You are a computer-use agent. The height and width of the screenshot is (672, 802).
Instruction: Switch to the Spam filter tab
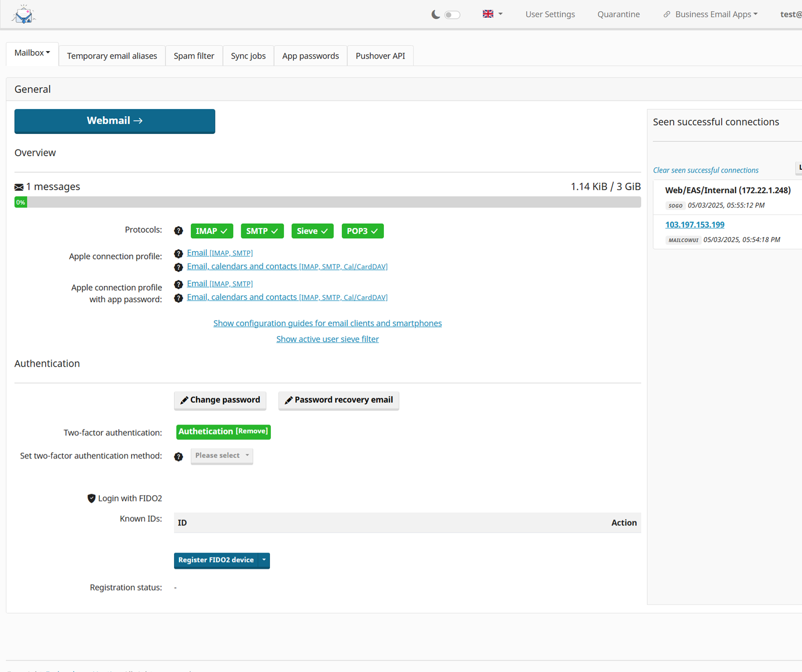[x=194, y=56]
